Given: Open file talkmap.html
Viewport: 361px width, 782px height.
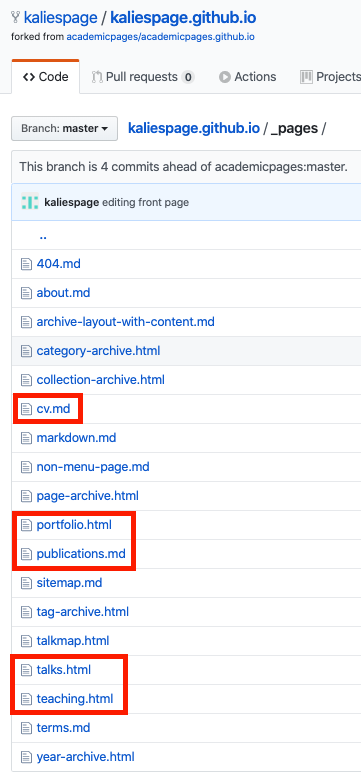Looking at the screenshot, I should click(x=73, y=641).
